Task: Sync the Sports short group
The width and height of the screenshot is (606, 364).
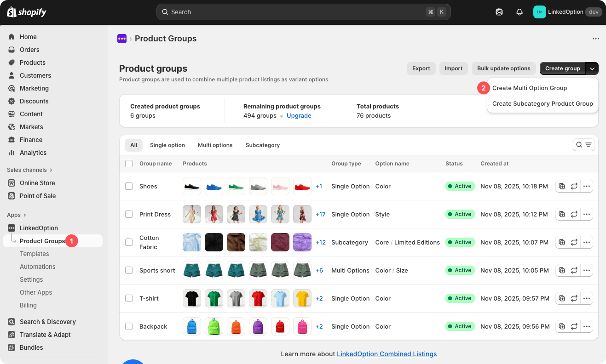Action: point(574,270)
